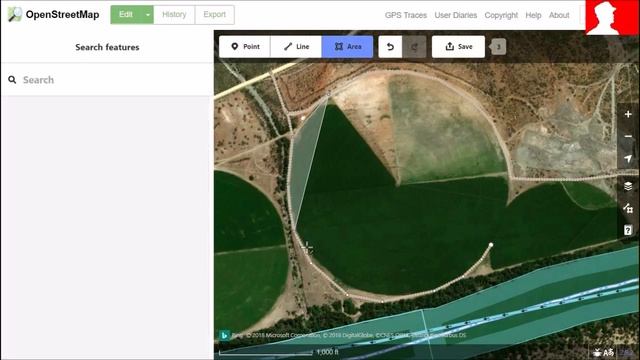
Task: Click the pending edits count badge
Action: 498,47
